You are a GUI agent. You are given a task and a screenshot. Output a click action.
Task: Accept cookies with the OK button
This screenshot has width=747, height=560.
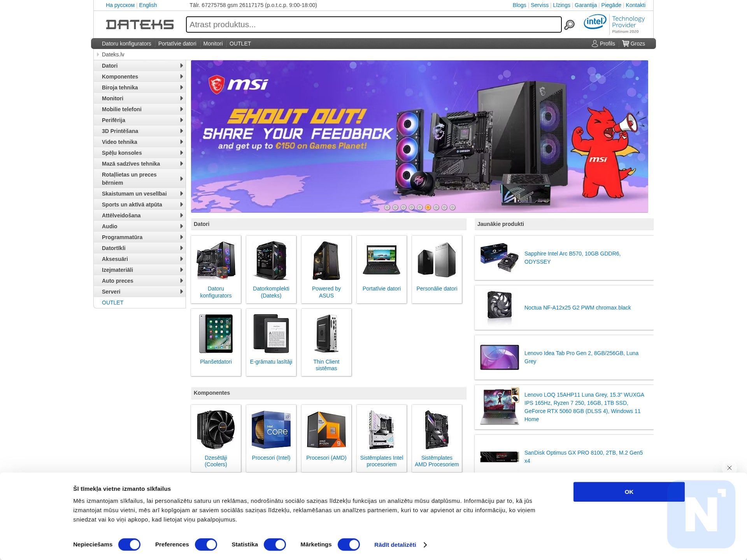pos(629,492)
